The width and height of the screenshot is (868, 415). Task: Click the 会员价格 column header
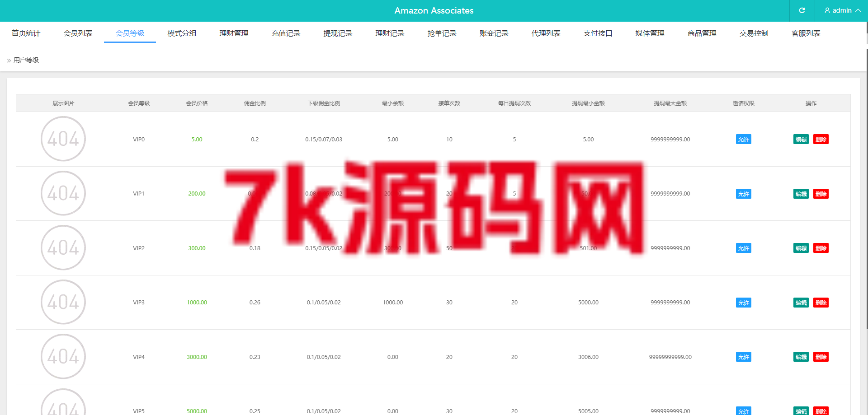click(x=197, y=103)
